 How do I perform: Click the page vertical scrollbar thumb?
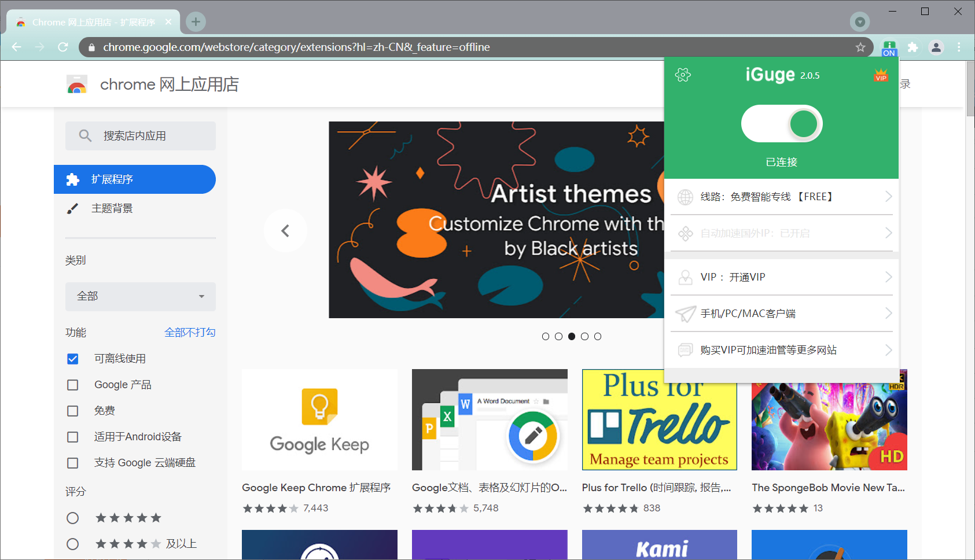click(970, 88)
